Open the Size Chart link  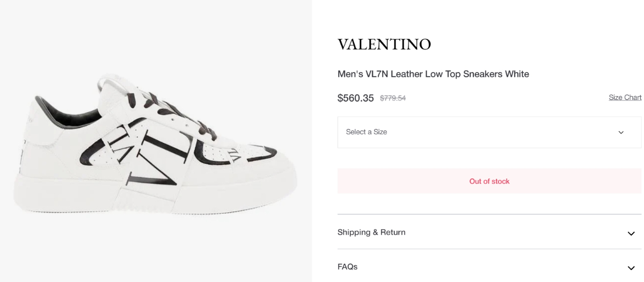tap(625, 97)
